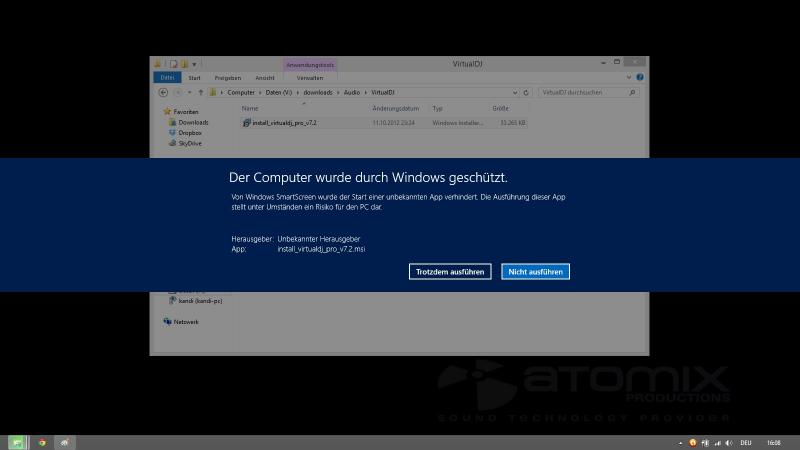Image resolution: width=800 pixels, height=450 pixels.
Task: Sort files by the Name column header
Action: (x=250, y=108)
